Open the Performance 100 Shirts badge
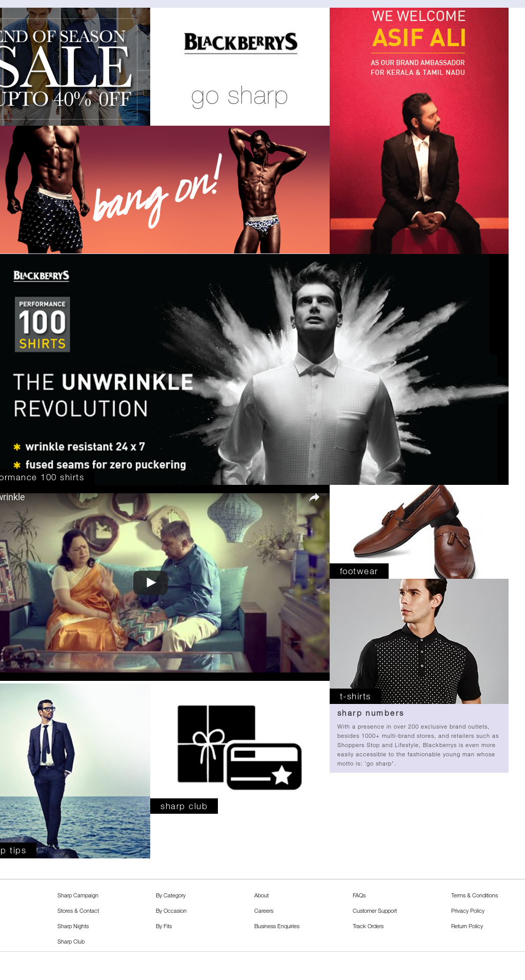 click(42, 324)
